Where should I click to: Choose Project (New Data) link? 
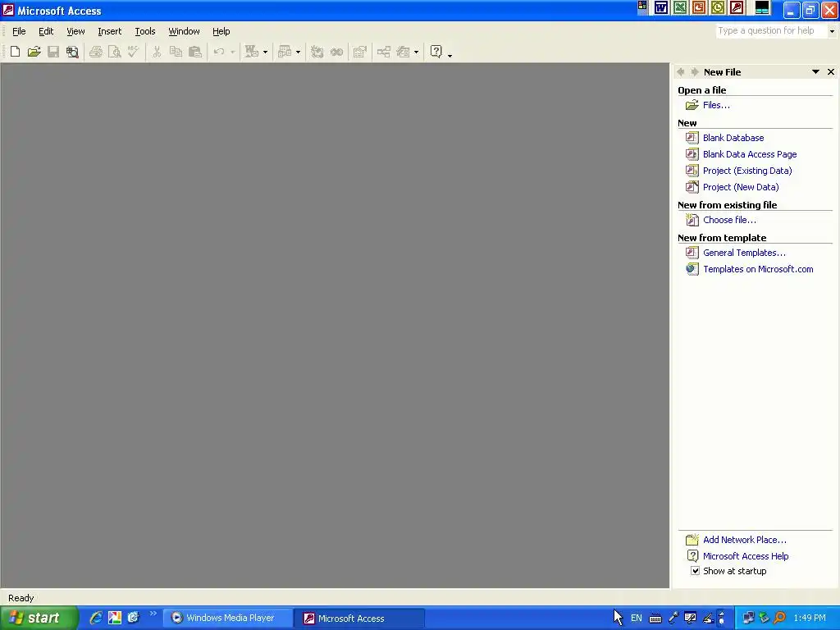tap(741, 187)
